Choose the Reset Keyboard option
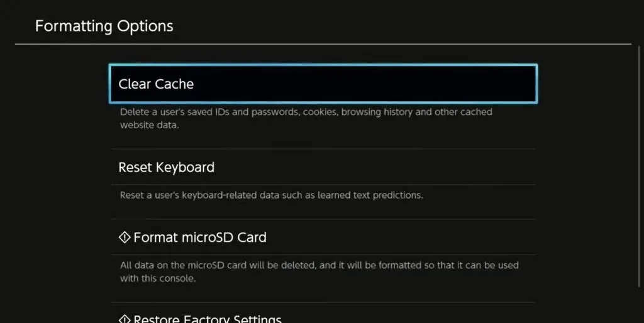Screen dimensions: 644x323 point(323,167)
